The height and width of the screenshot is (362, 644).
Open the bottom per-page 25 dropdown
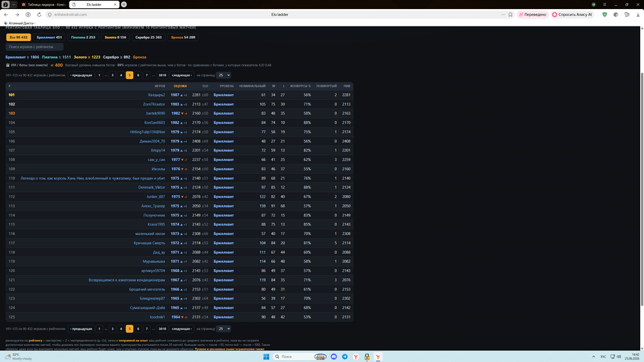(223, 329)
